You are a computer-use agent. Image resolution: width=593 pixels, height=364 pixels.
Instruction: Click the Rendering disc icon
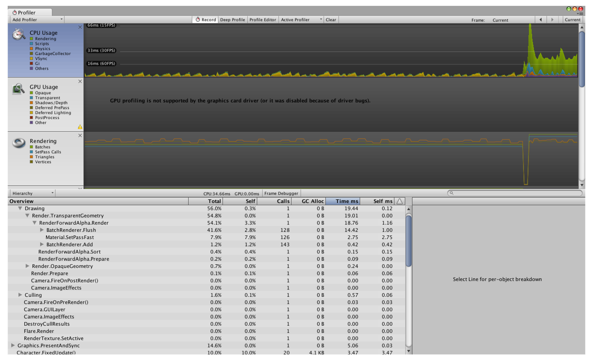[19, 143]
